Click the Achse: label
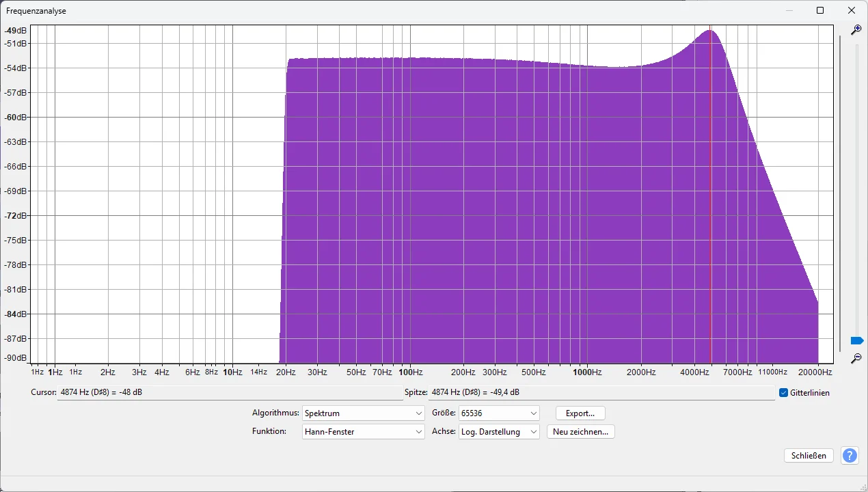The height and width of the screenshot is (492, 868). (x=444, y=431)
